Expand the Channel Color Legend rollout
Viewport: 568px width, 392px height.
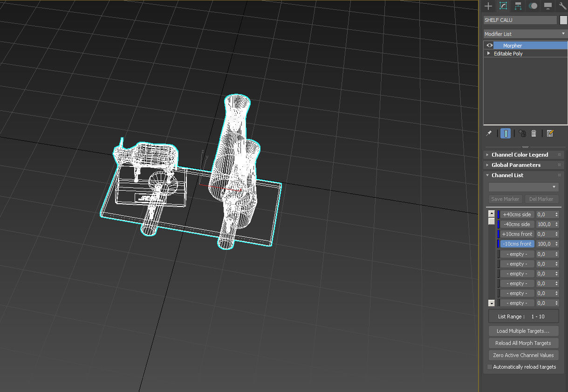[x=524, y=155]
